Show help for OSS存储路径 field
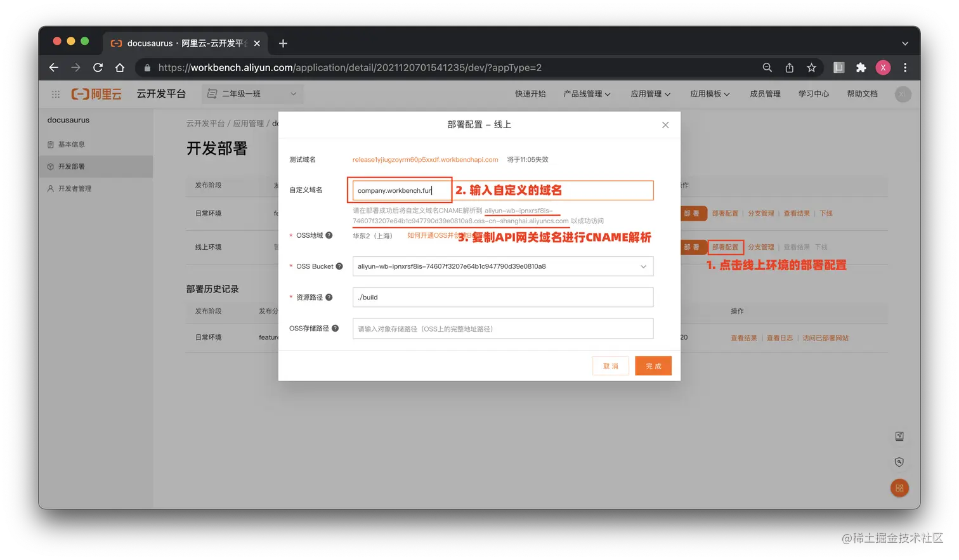 (336, 329)
